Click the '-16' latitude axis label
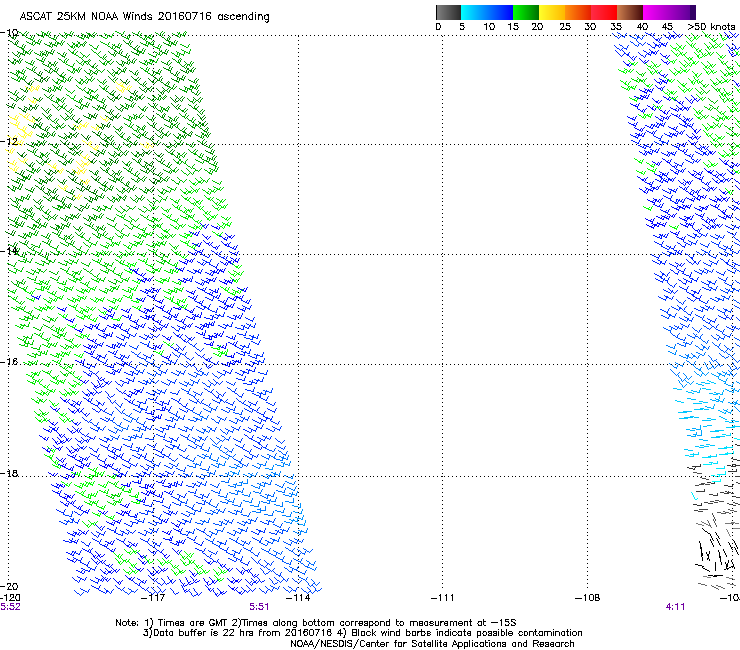The width and height of the screenshot is (740, 650). 9,362
